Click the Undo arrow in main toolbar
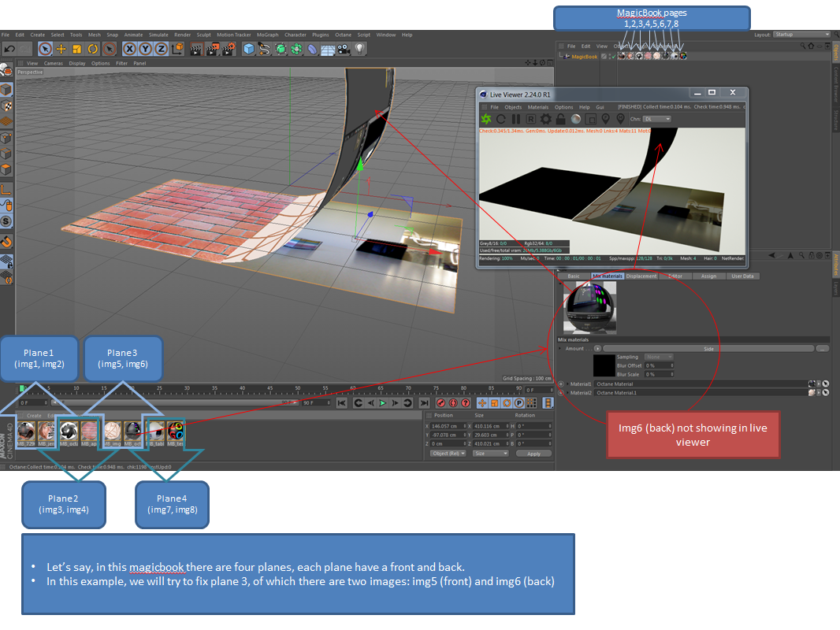 click(9, 50)
